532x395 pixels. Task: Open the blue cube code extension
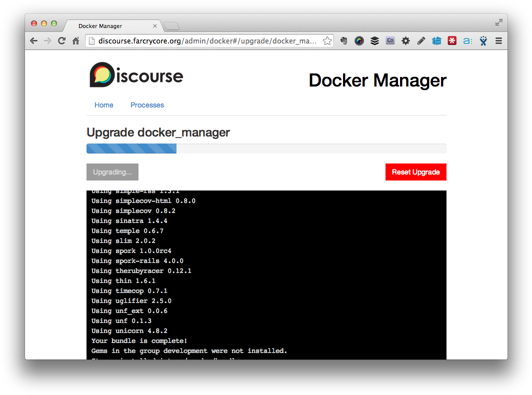click(x=436, y=41)
